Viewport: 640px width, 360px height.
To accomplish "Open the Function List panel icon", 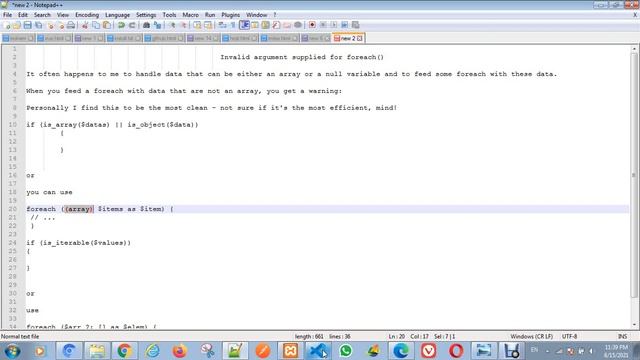I will click(x=276, y=25).
